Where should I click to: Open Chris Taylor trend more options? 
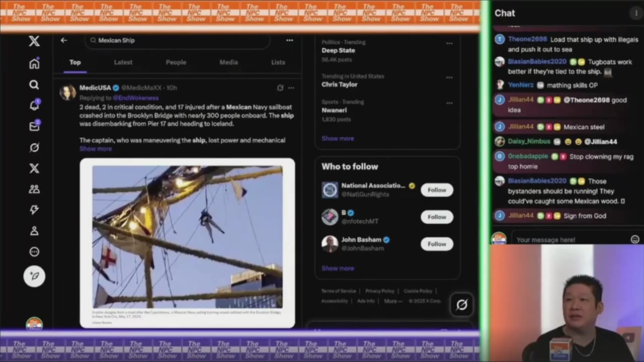[449, 77]
